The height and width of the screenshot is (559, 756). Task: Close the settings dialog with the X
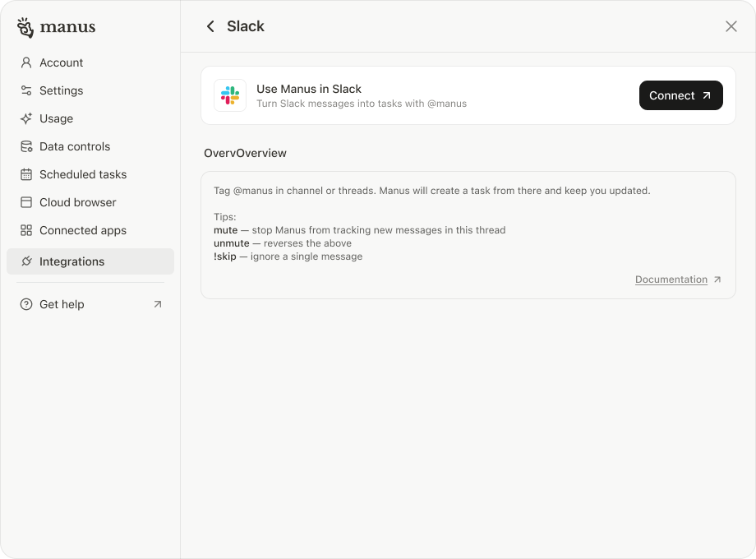click(x=731, y=26)
